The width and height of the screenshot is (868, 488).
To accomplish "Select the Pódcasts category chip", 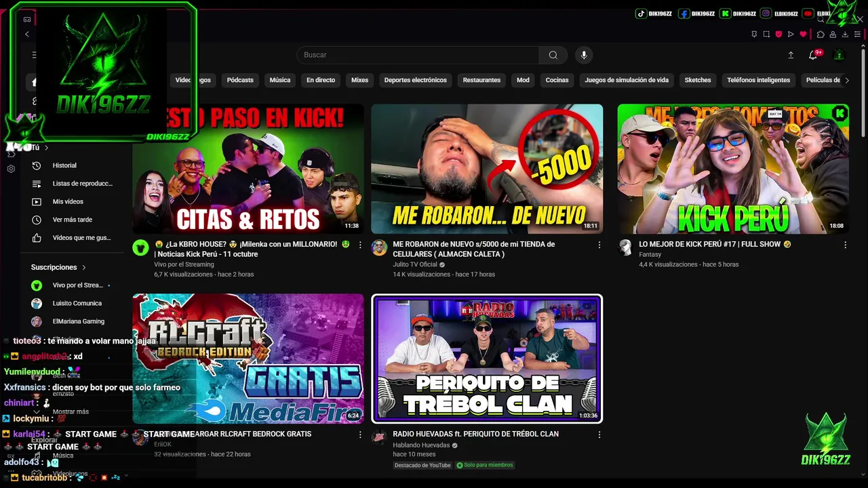I will 240,80.
